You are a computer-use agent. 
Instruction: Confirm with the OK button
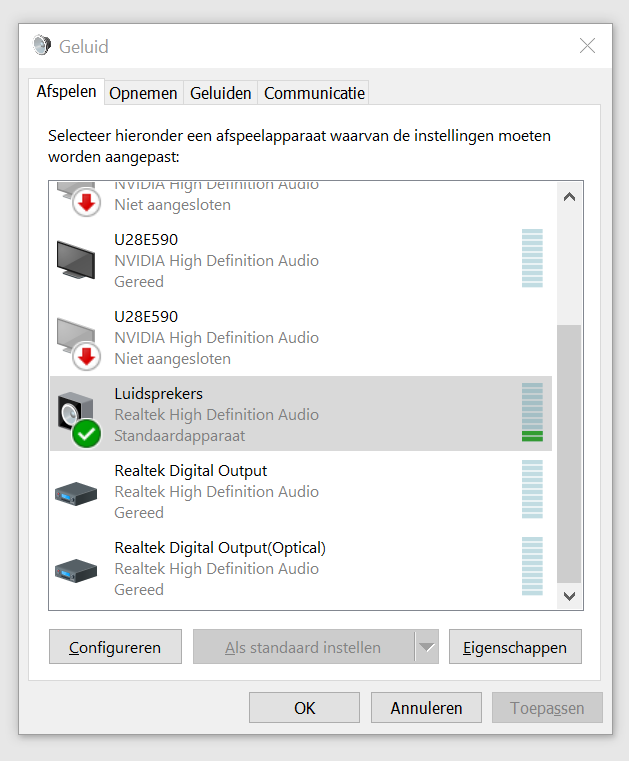point(304,708)
